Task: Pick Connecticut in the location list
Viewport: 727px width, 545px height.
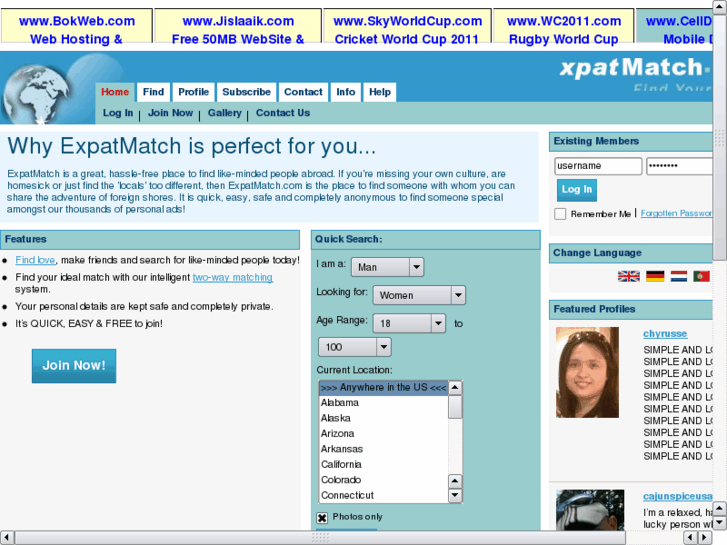Action: (x=383, y=495)
